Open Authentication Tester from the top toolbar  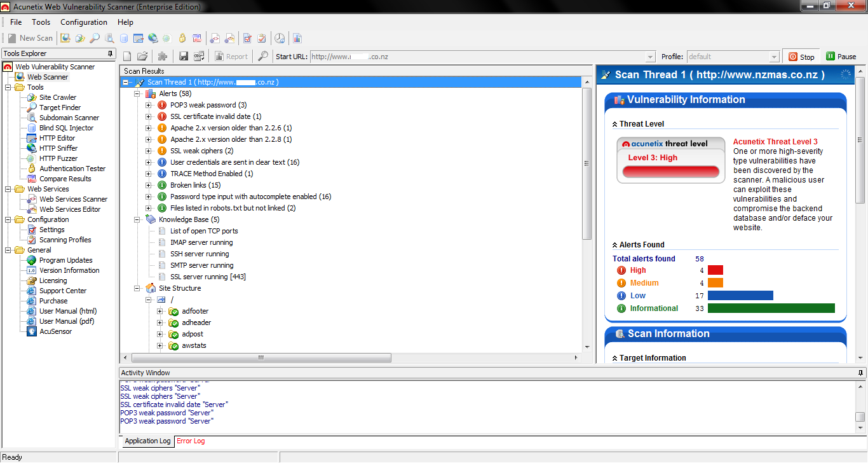point(182,38)
